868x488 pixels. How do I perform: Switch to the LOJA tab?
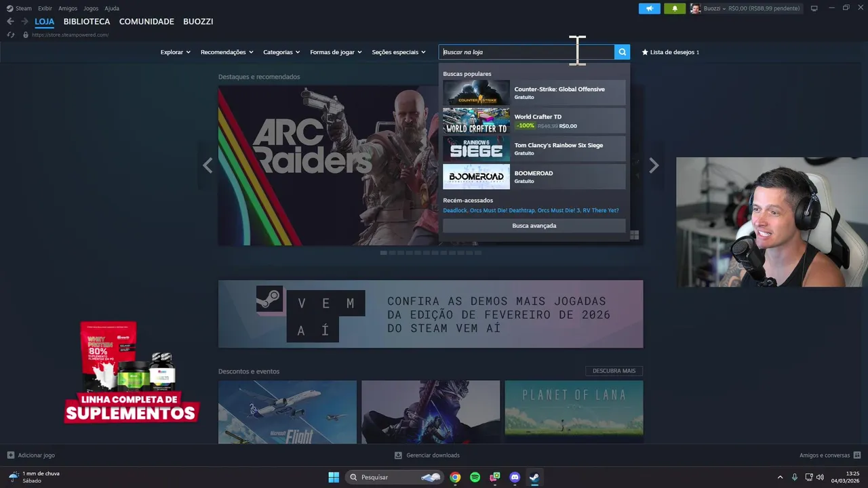point(44,22)
